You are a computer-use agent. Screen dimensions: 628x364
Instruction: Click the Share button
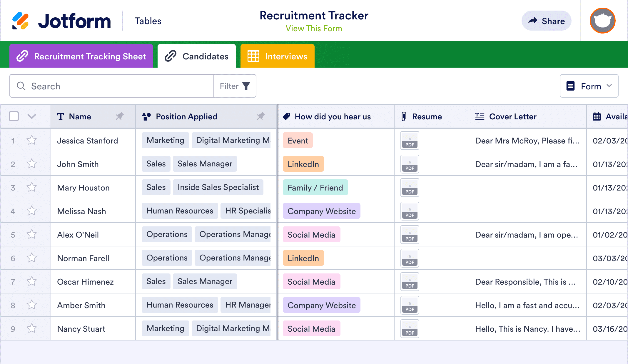547,20
